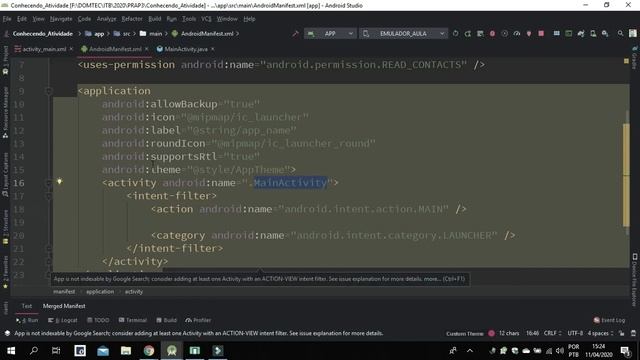Open the Refactor menu
Viewport: 640px width, 360px height.
132,19
